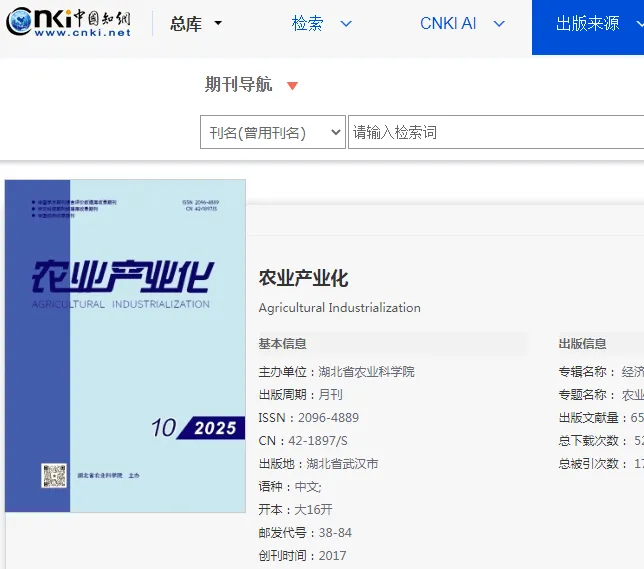This screenshot has width=644, height=569.
Task: Open the 总库 dropdown menu
Action: [x=196, y=23]
